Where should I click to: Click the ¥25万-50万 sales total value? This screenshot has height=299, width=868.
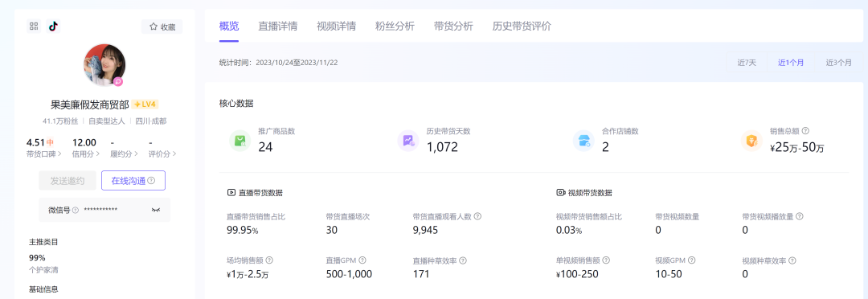pyautogui.click(x=797, y=147)
